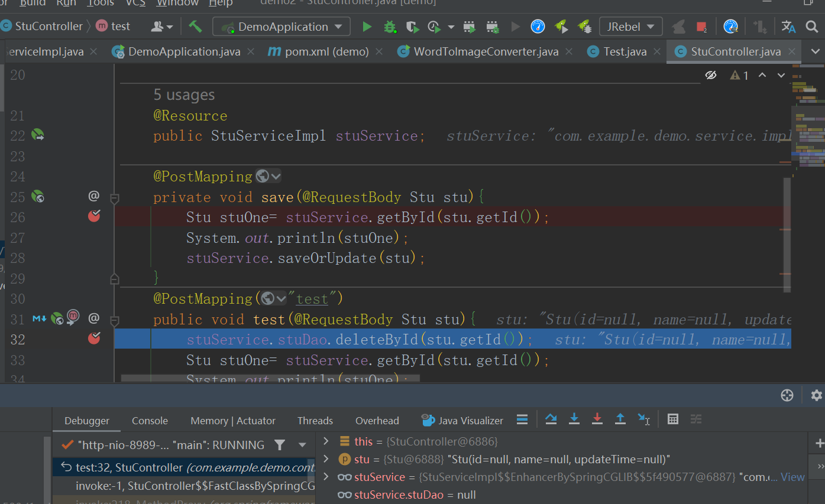The height and width of the screenshot is (504, 825).
Task: Expand the 'stu' variable node
Action: (325, 459)
